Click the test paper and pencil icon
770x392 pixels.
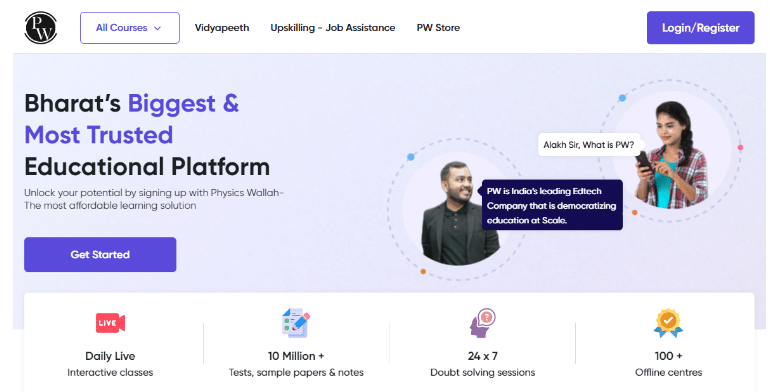pyautogui.click(x=296, y=323)
